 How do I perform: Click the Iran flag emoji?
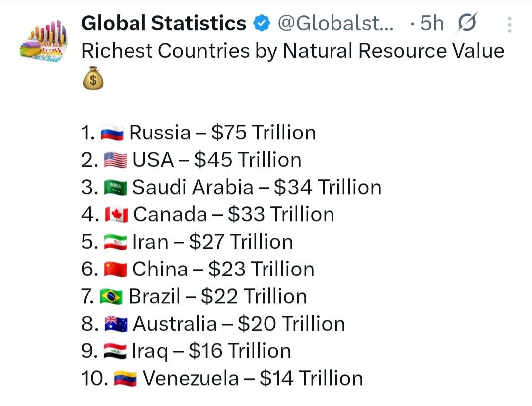click(x=115, y=242)
